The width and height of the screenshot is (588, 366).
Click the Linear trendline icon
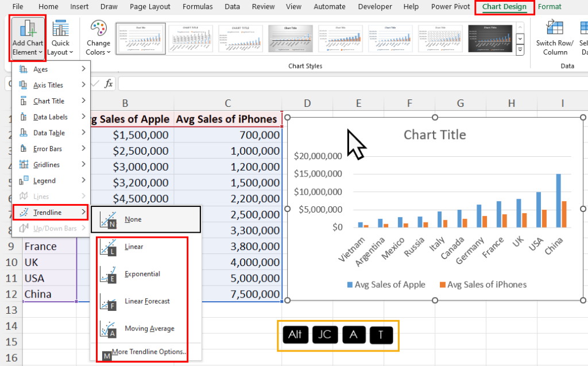pos(109,246)
